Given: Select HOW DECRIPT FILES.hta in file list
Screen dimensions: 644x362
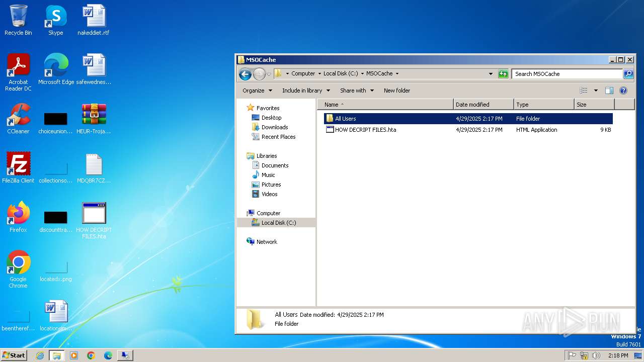Looking at the screenshot, I should click(468, 130).
